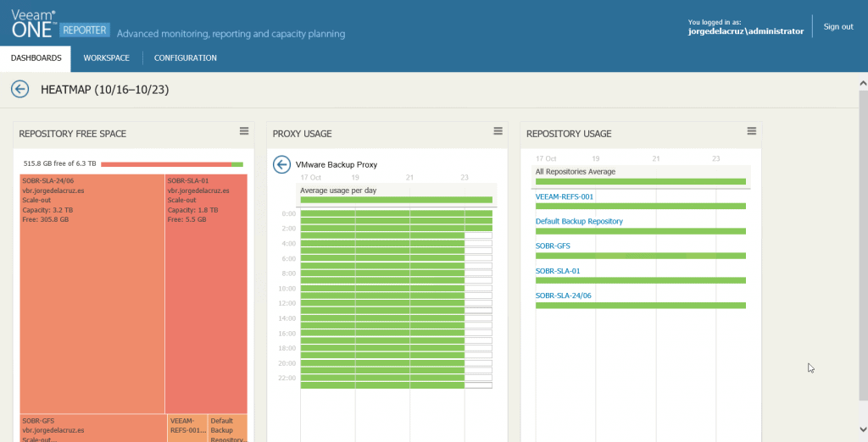Viewport: 868px width, 442px height.
Task: Click the VEEAM-REFS-001 usage bar
Action: coord(641,207)
